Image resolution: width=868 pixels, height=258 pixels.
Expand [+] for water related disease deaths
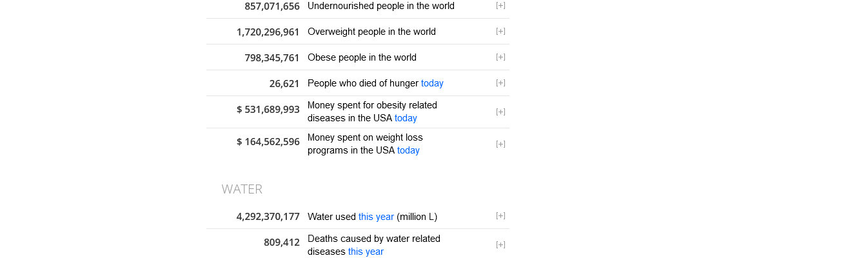pyautogui.click(x=500, y=244)
